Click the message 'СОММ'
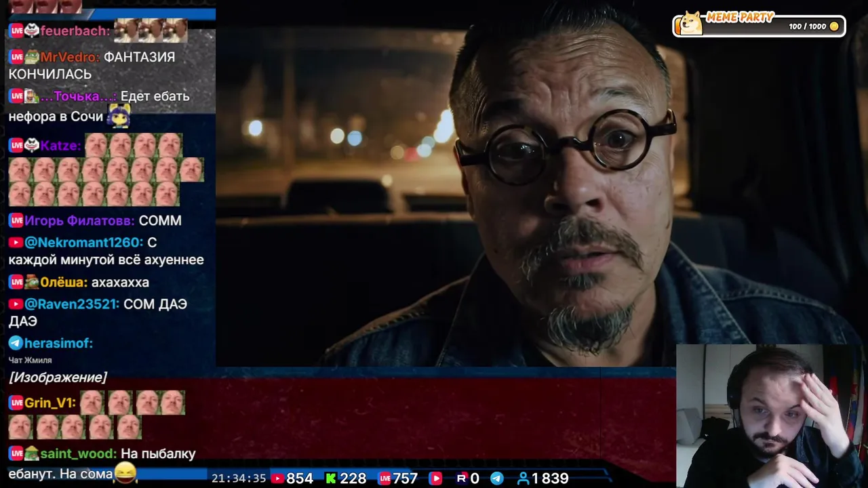Image resolution: width=868 pixels, height=488 pixels. (x=160, y=221)
